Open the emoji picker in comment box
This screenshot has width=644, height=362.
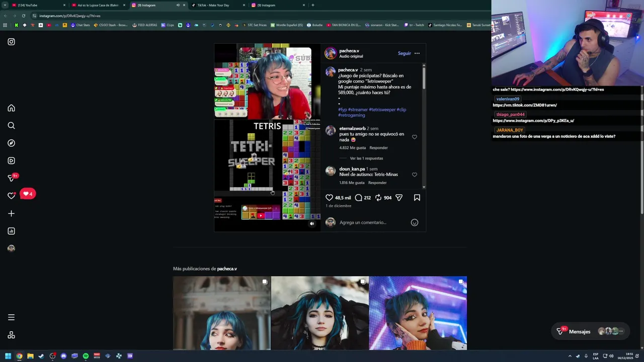tap(415, 222)
